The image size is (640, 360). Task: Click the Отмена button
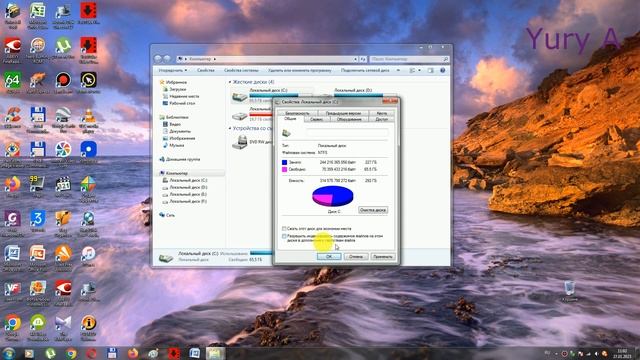356,256
